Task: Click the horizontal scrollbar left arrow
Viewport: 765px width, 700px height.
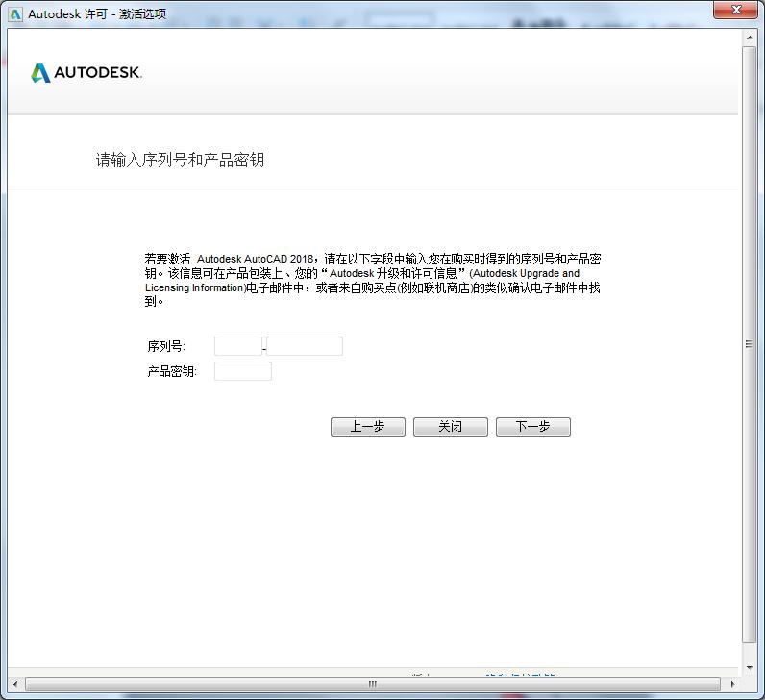Action: (x=15, y=684)
